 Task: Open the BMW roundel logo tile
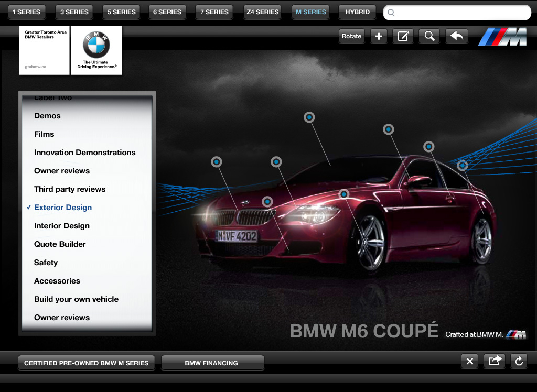click(96, 50)
